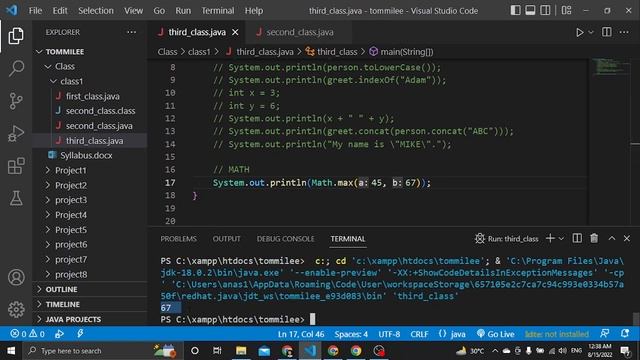The image size is (640, 360).
Task: Open the notifications bell in status bar
Action: tap(624, 334)
